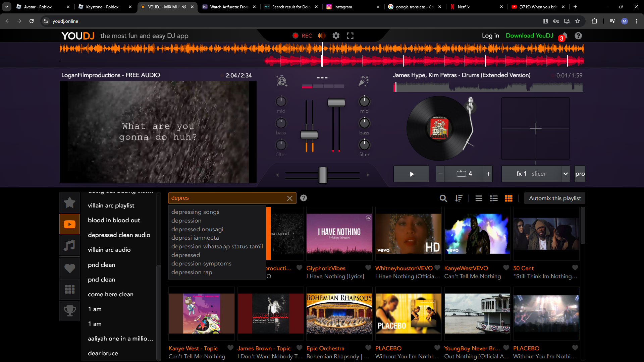Open the favorites star sidebar tab

tap(70, 202)
